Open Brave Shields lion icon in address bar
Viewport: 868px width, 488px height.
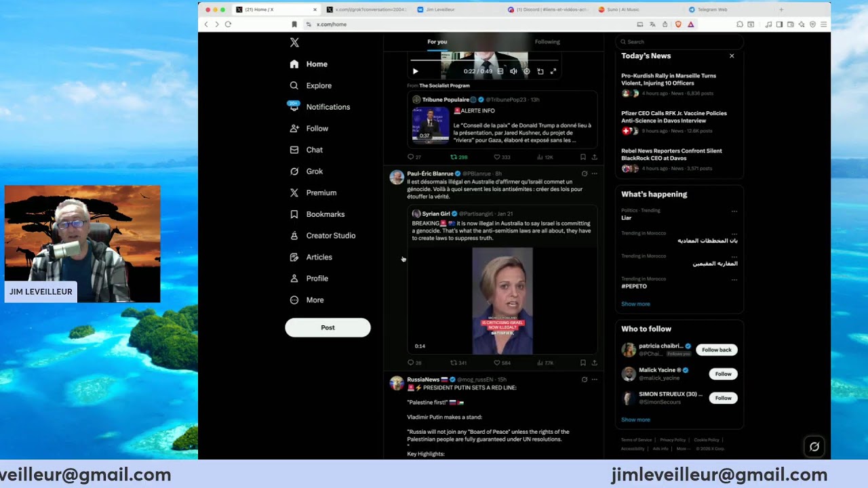pos(678,24)
